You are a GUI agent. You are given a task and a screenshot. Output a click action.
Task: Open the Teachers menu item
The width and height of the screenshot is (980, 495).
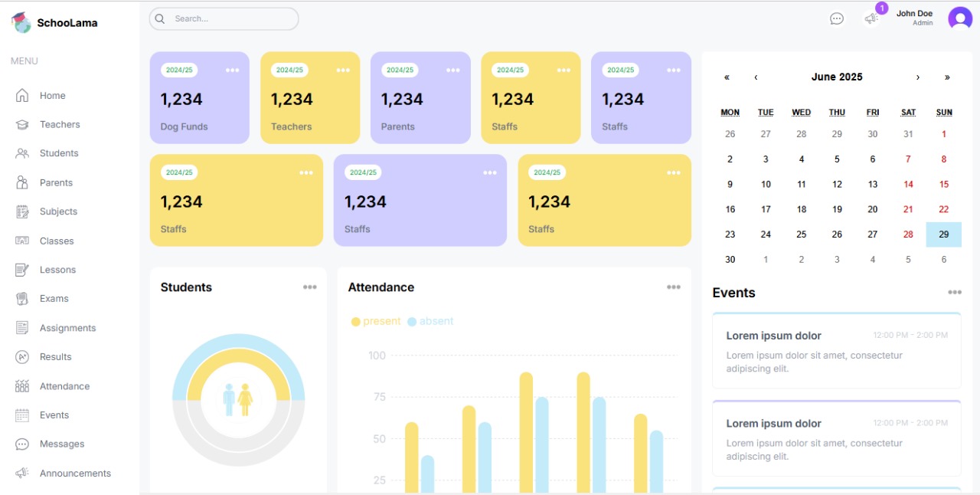(60, 124)
